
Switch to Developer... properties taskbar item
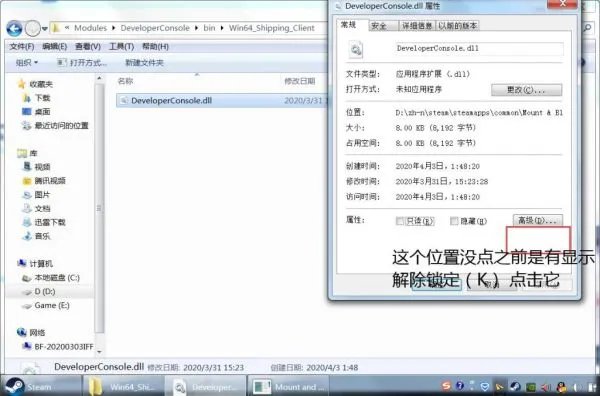click(206, 386)
